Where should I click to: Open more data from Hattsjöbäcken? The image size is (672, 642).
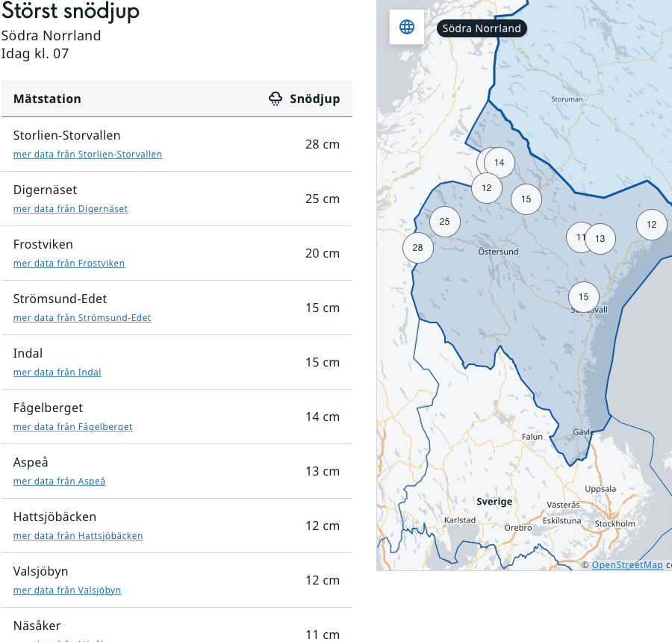[x=78, y=536]
